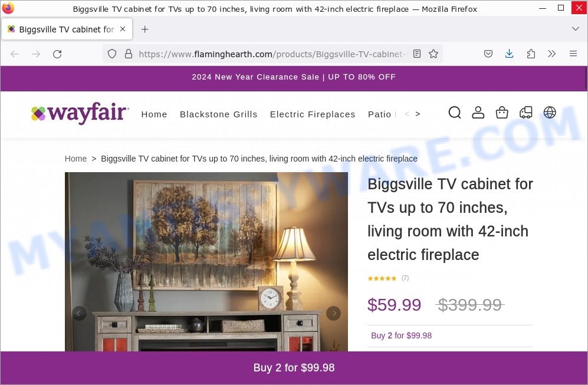Open the user account icon
This screenshot has width=588, height=385.
[x=478, y=113]
